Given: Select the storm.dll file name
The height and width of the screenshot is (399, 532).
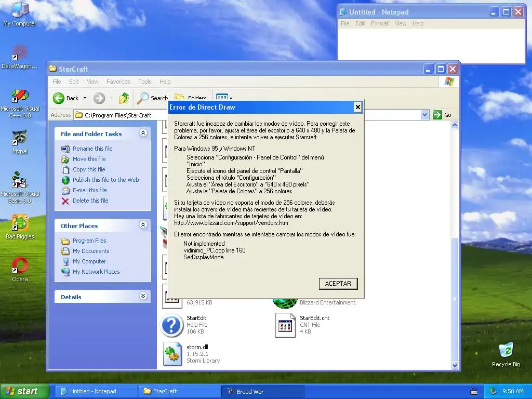Looking at the screenshot, I should tap(197, 347).
